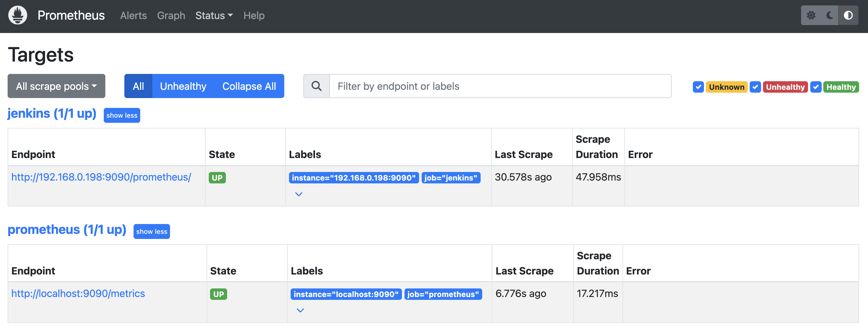The width and height of the screenshot is (868, 330).
Task: Expand discovered labels for localhost:9090 target
Action: click(300, 310)
